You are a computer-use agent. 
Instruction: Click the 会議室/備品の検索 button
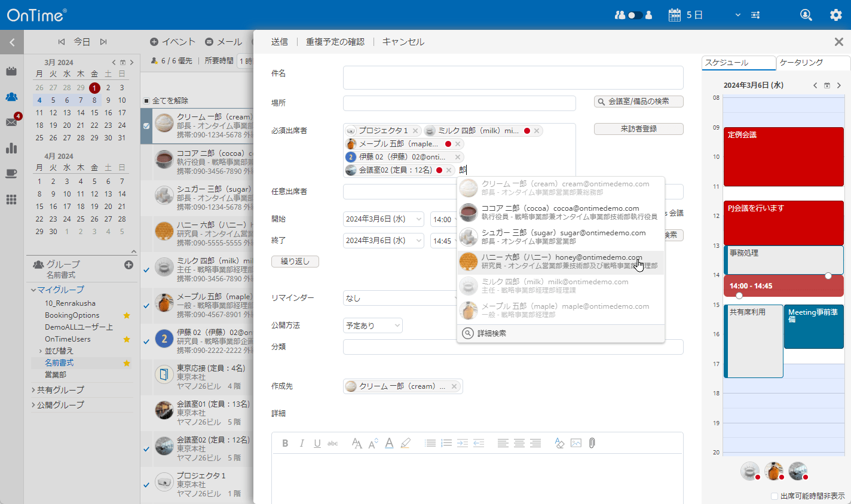(638, 102)
